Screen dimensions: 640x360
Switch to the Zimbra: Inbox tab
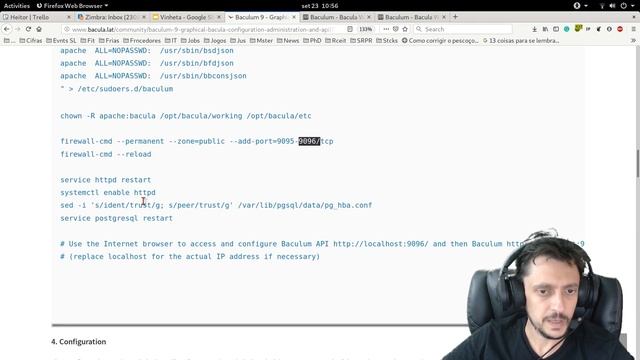click(111, 17)
